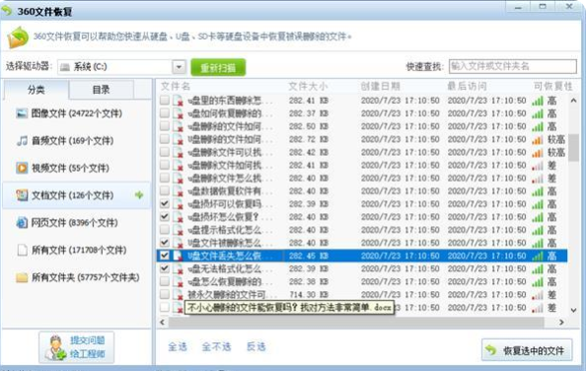
Task: Click the 360 file recovery logo icon
Action: click(18, 37)
